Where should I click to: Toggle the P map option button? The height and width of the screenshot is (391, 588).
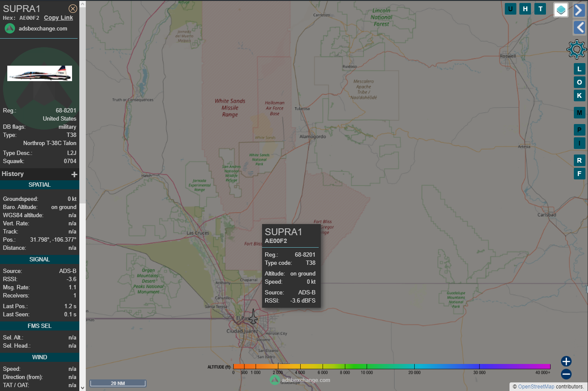[x=579, y=130]
